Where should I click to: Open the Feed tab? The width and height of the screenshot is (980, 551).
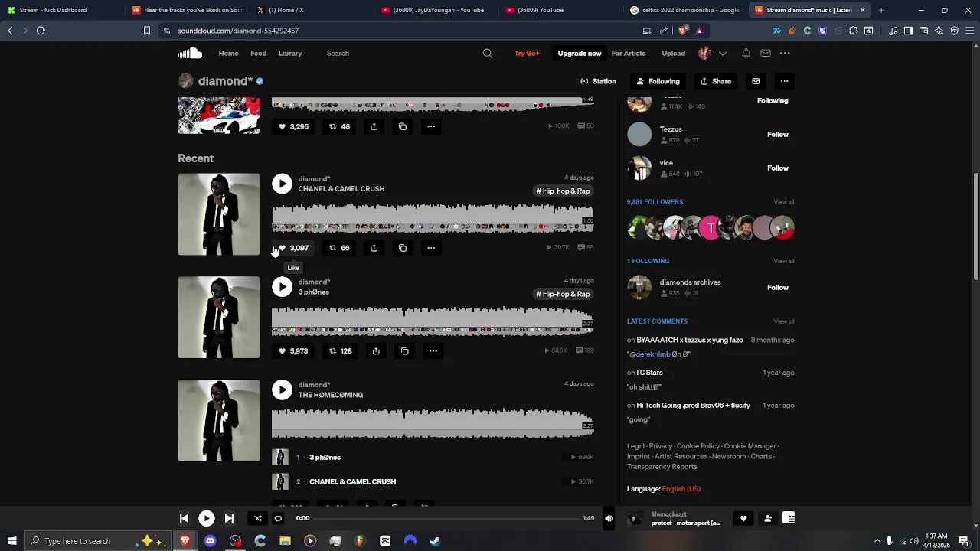pyautogui.click(x=258, y=54)
